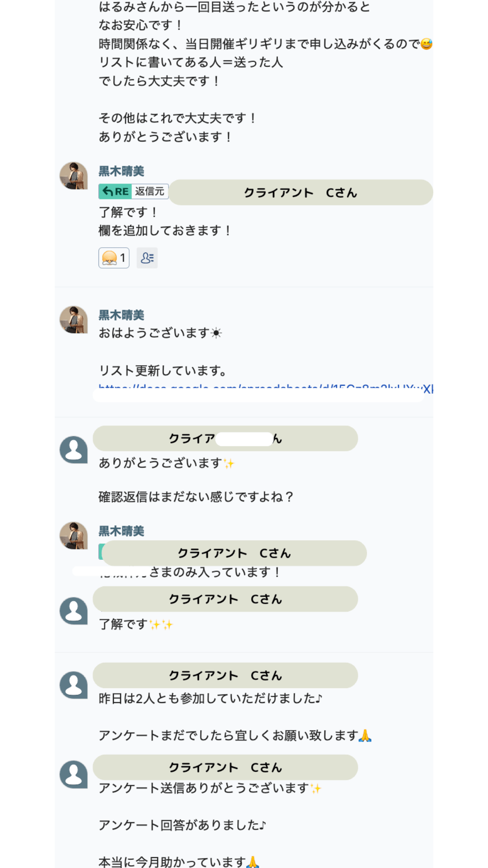Image resolution: width=488 pixels, height=868 pixels.
Task: Select the client label above ありがとうございます✨ 確認返信 message
Action: click(x=225, y=439)
